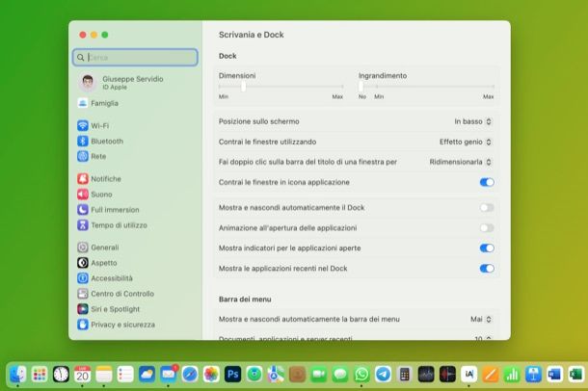
Task: Open Centro di Controllo in the sidebar
Action: (116, 293)
